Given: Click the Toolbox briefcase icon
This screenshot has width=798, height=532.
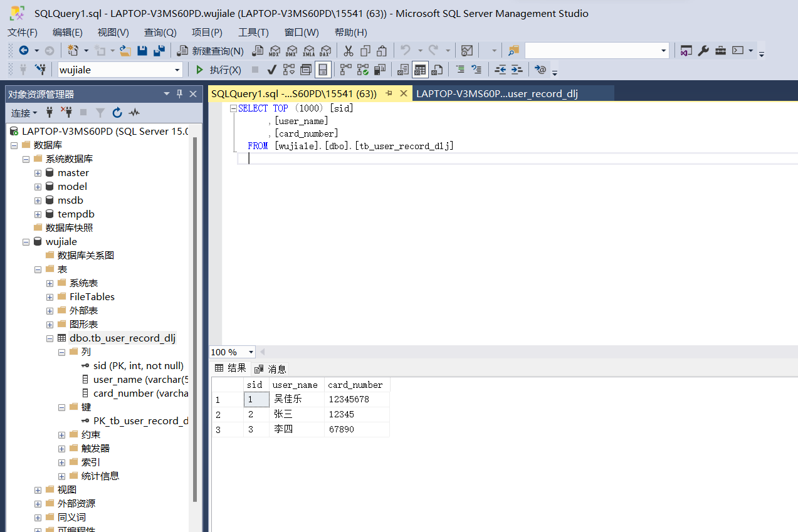Looking at the screenshot, I should [721, 51].
